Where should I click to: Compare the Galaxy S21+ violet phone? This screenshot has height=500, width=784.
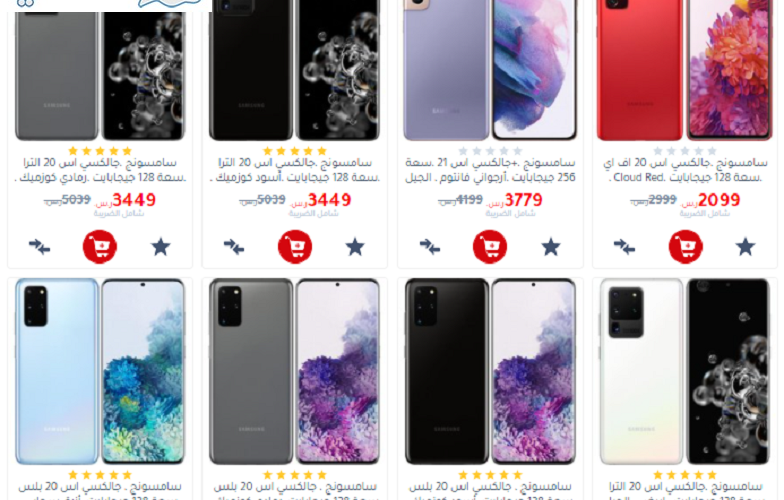[430, 246]
